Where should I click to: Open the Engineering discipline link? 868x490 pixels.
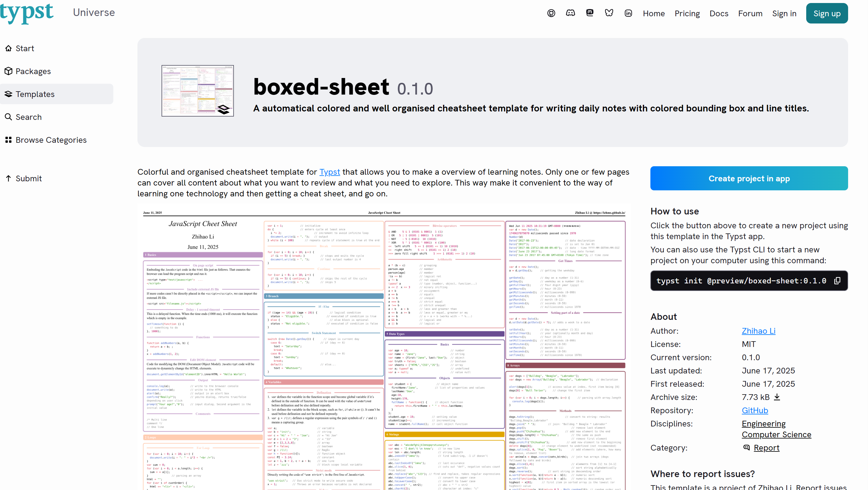763,423
